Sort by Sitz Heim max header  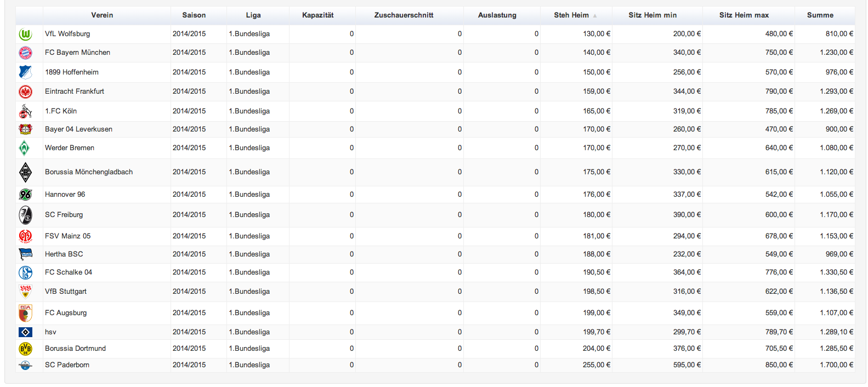coord(744,15)
